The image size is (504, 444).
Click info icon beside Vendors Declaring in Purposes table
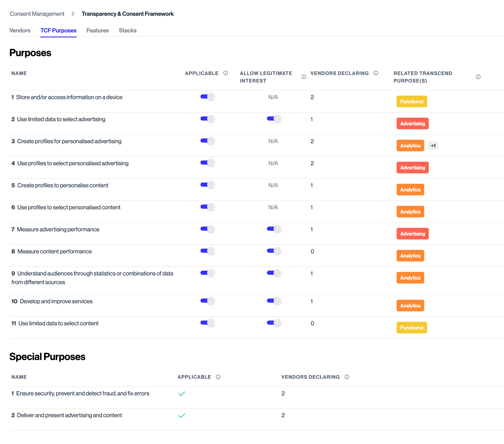click(x=376, y=73)
